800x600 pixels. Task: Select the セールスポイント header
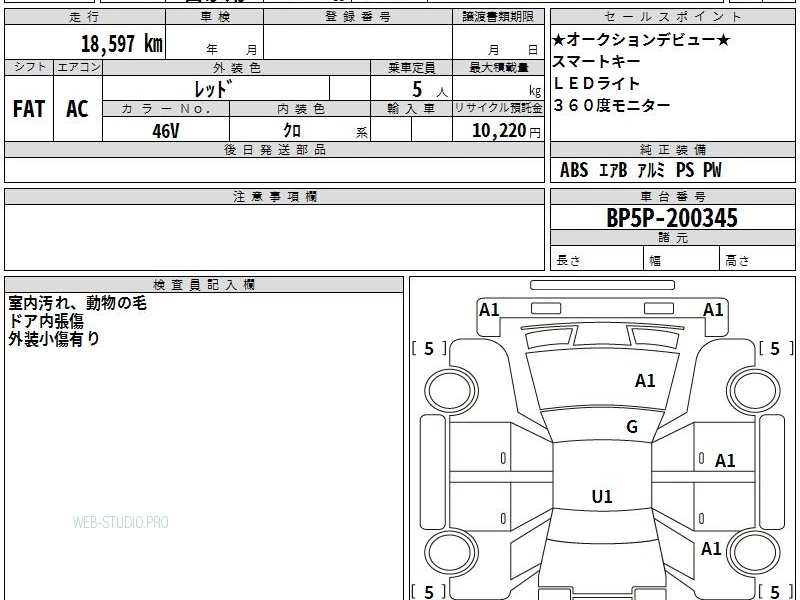pyautogui.click(x=672, y=17)
